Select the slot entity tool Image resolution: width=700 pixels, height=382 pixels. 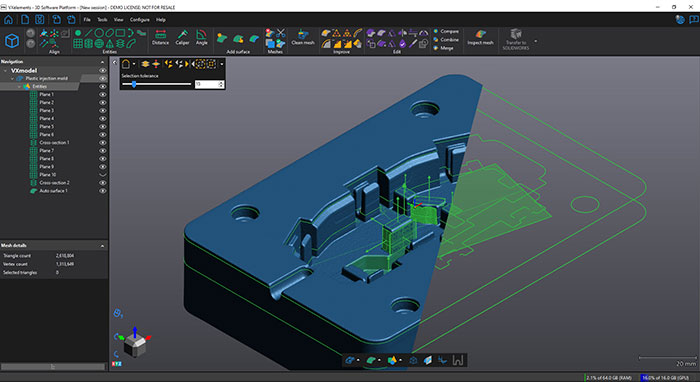[x=109, y=33]
